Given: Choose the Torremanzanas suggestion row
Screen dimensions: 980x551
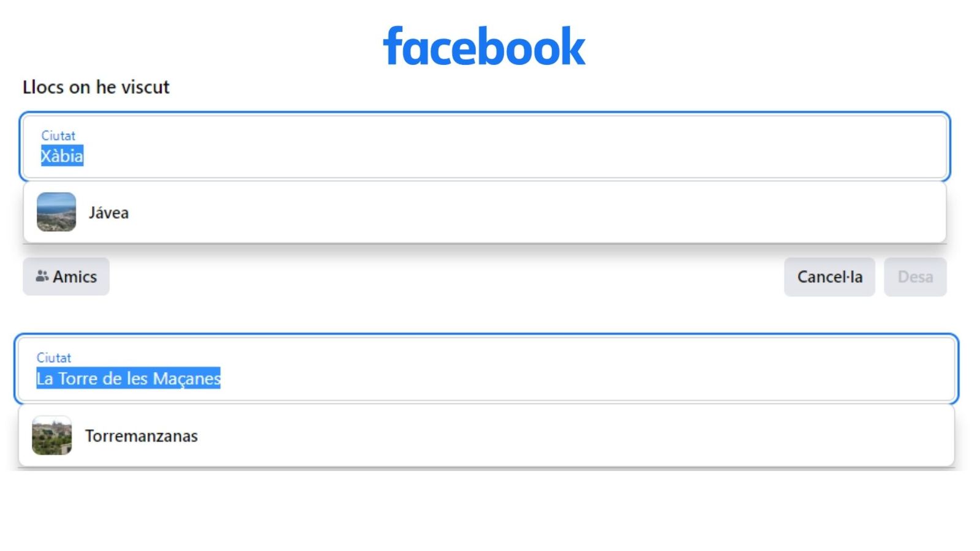Looking at the screenshot, I should (486, 435).
